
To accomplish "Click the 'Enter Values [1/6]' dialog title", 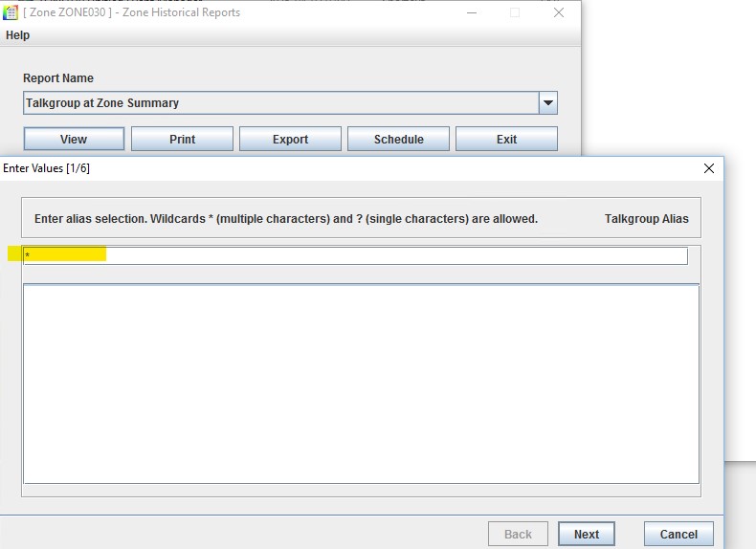I will click(46, 168).
